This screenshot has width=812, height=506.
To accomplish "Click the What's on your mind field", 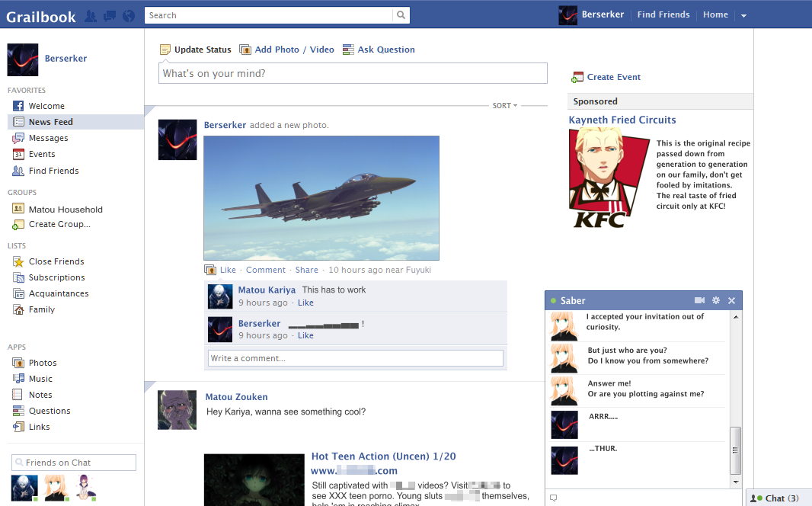I will click(x=353, y=74).
